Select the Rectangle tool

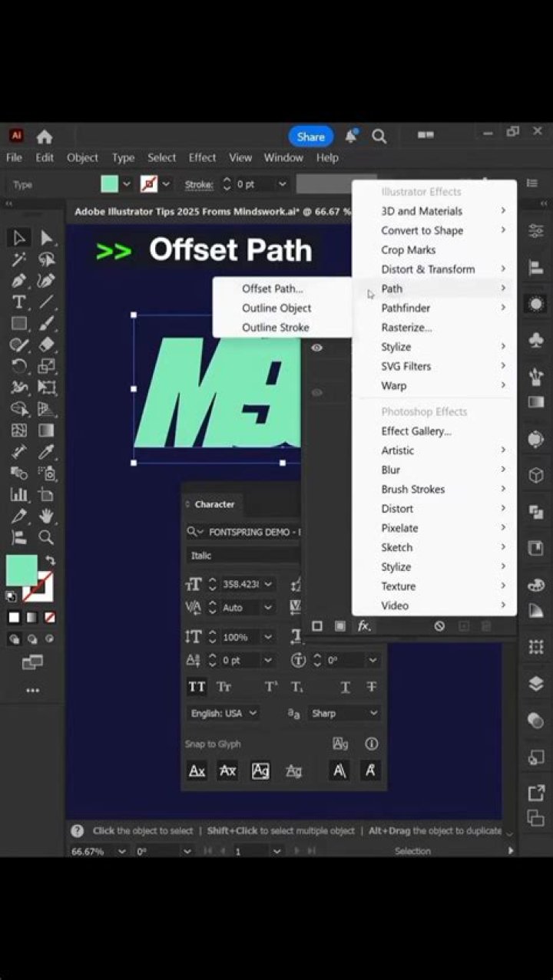point(19,324)
